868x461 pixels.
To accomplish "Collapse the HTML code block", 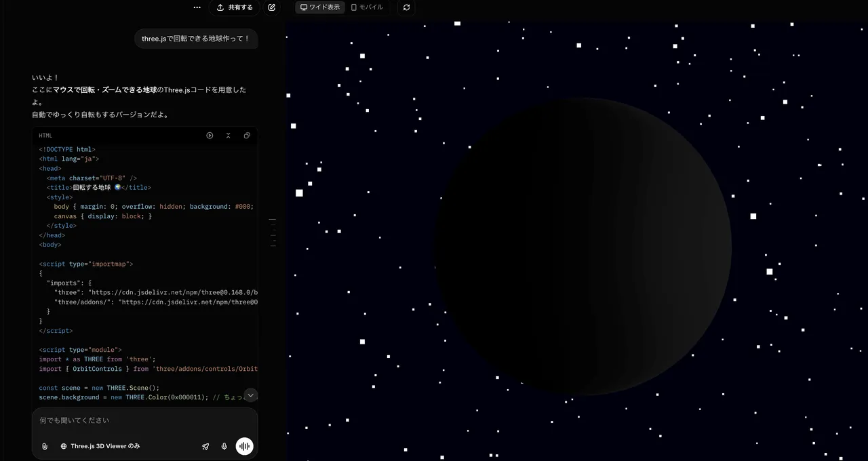I will click(229, 136).
